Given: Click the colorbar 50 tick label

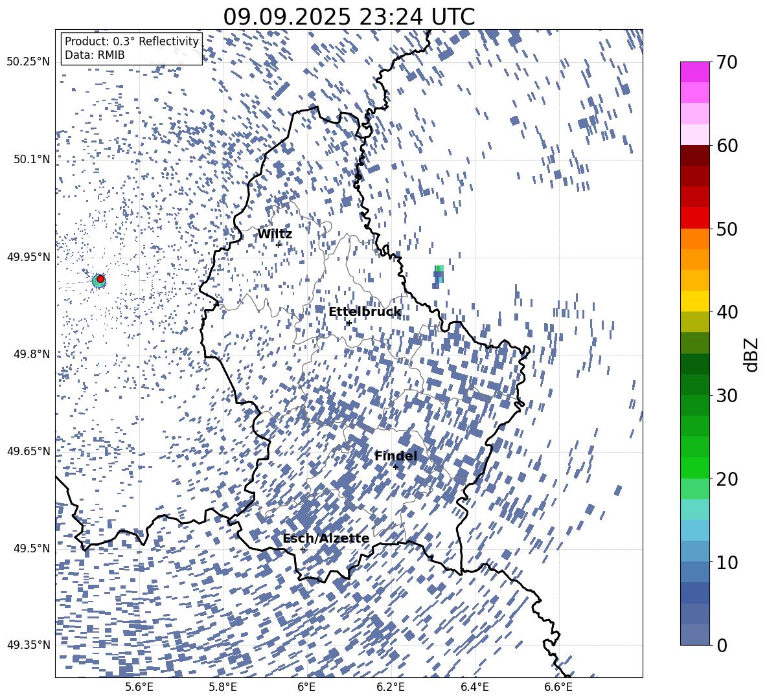Looking at the screenshot, I should (727, 229).
